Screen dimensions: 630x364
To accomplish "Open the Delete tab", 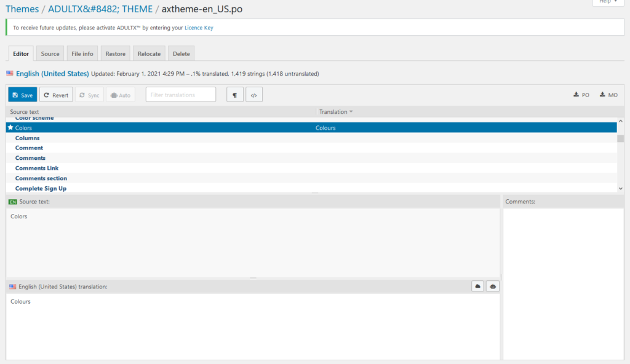I will coord(181,53).
